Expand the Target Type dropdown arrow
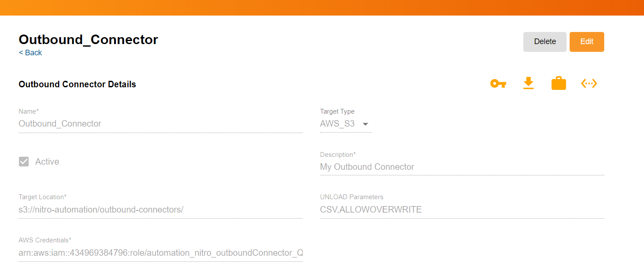This screenshot has width=644, height=267. pos(365,124)
